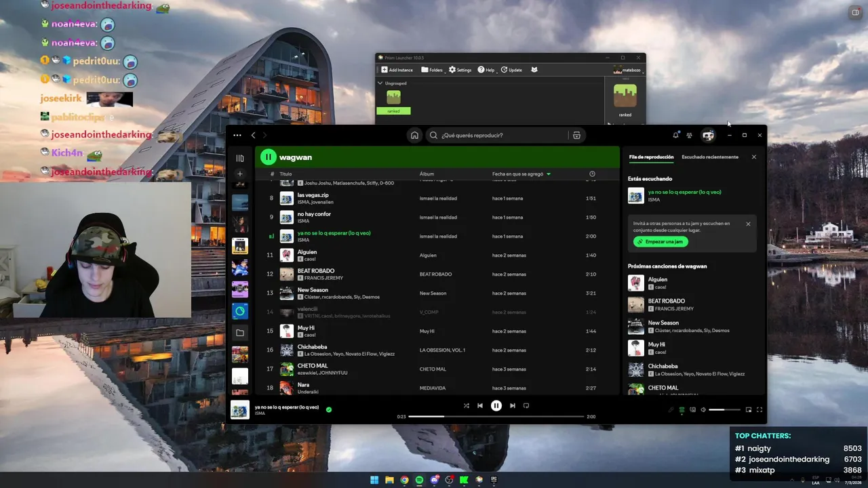The image size is (868, 488).
Task: Sort tracks by Título column
Action: tap(286, 174)
